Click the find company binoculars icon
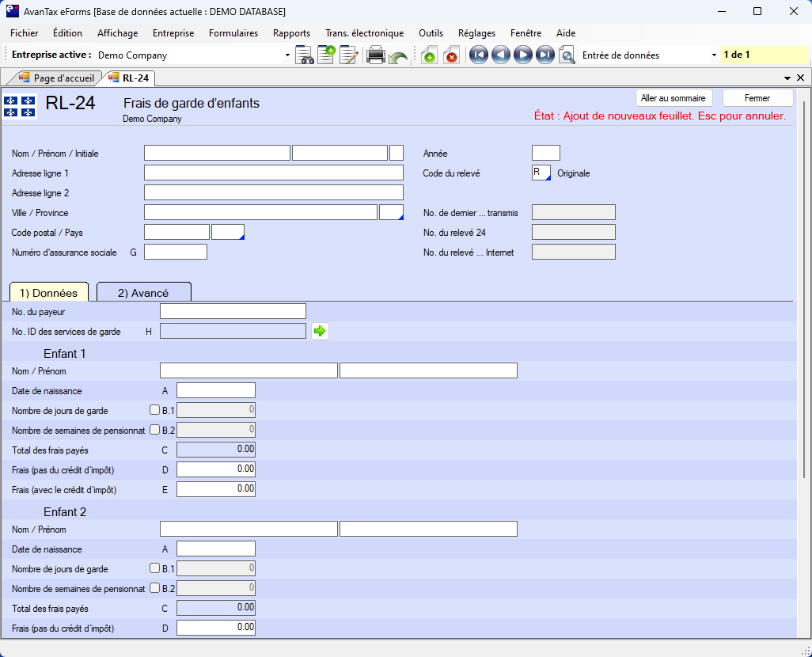The image size is (812, 657). (x=305, y=55)
